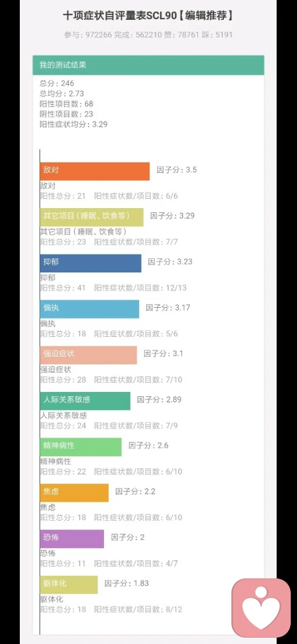The image size is (297, 644).
Task: Click the 参与 972266 completion stats line
Action: pos(148,35)
